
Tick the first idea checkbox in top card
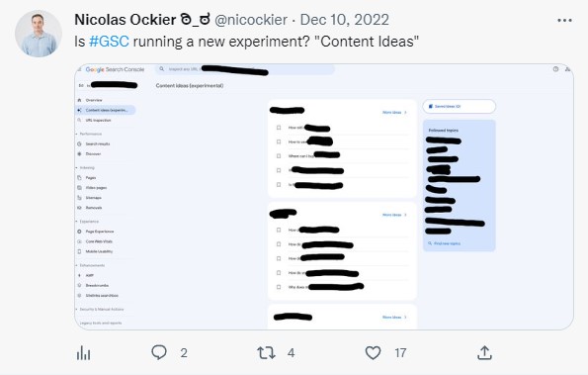[x=279, y=128]
